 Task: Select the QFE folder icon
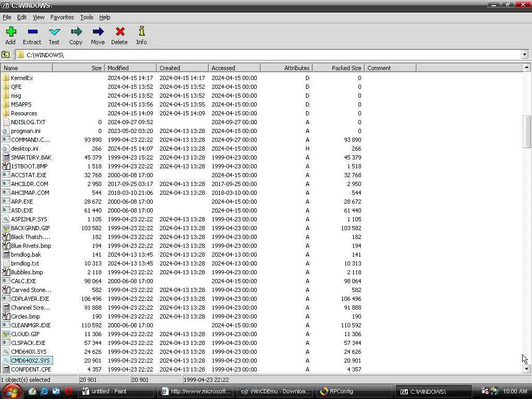pyautogui.click(x=6, y=87)
